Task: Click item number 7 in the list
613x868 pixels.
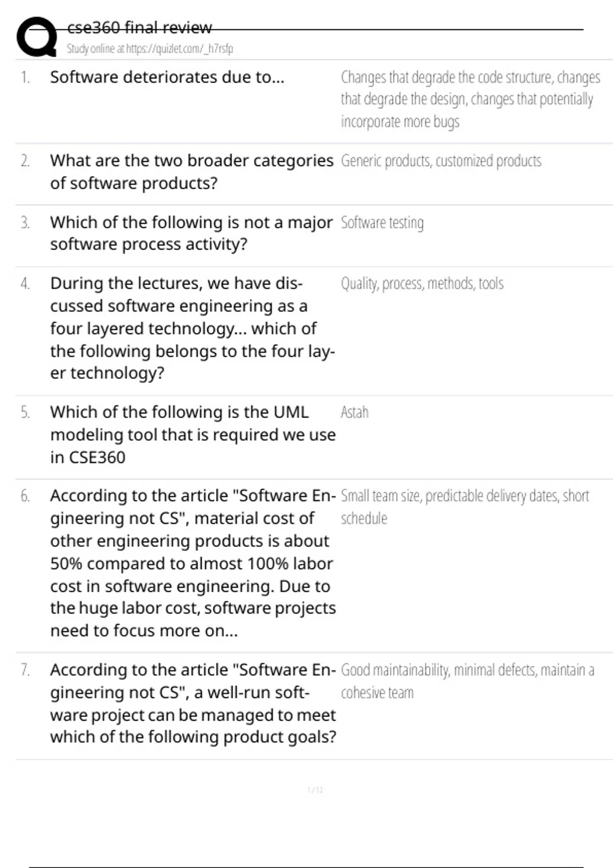Action: [25, 669]
